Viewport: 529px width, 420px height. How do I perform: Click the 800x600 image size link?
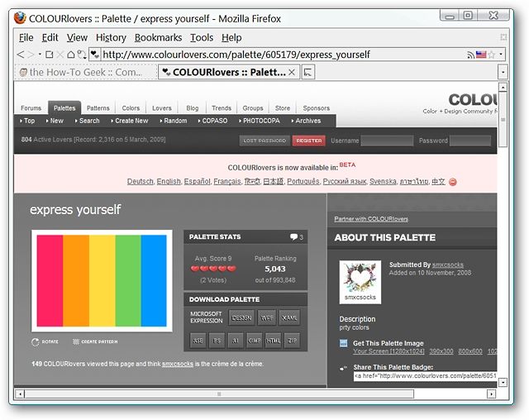click(470, 351)
